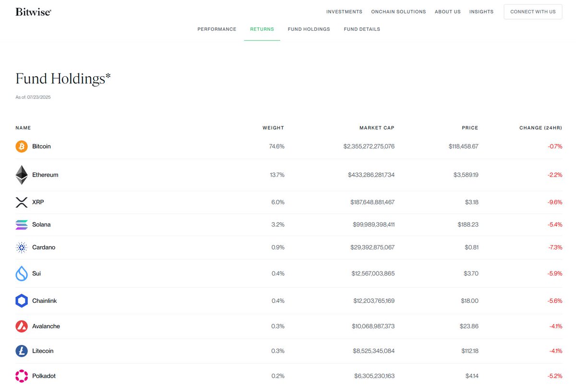Click Sui's market cap $12,567,003,865
Screen dimensions: 576x392
coord(373,273)
